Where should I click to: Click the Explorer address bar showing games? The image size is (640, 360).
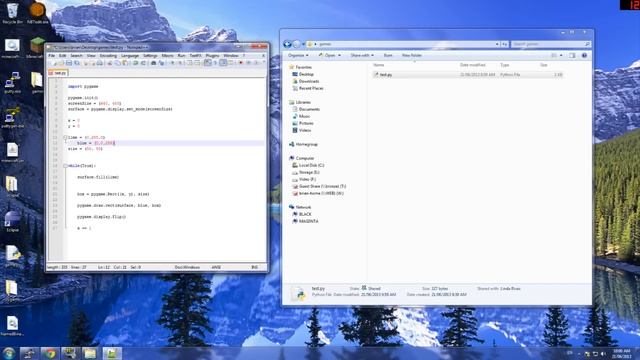[x=402, y=44]
